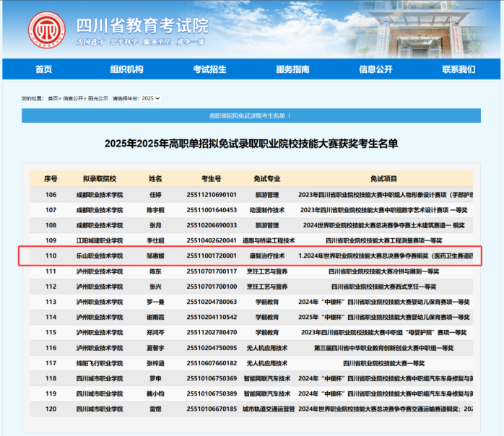This screenshot has height=436, width=504.
Task: Click the 考生号 column header
Action: [x=212, y=178]
